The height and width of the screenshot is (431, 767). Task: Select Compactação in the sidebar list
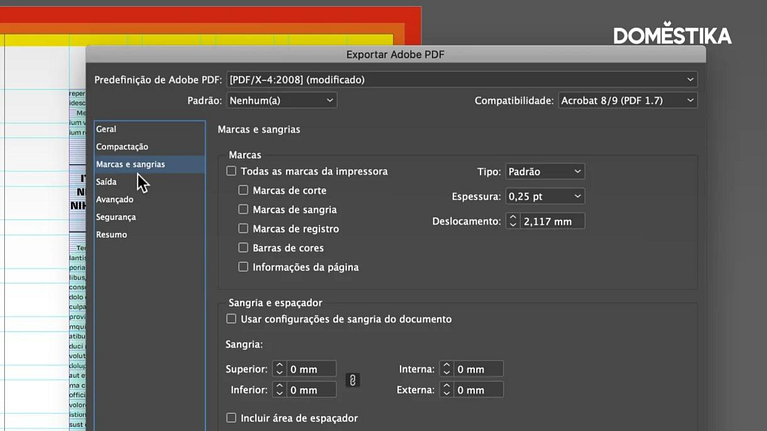pos(122,147)
